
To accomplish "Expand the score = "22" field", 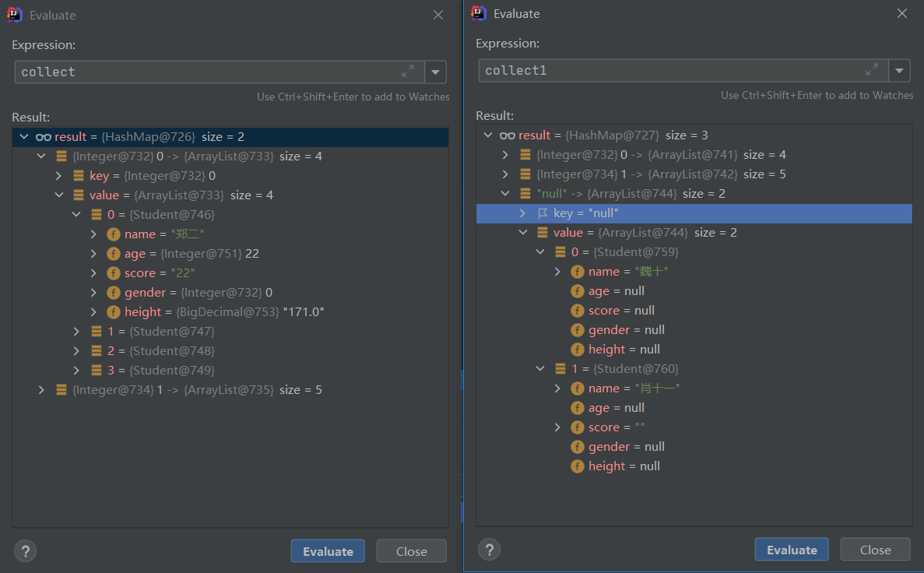I will coord(93,273).
